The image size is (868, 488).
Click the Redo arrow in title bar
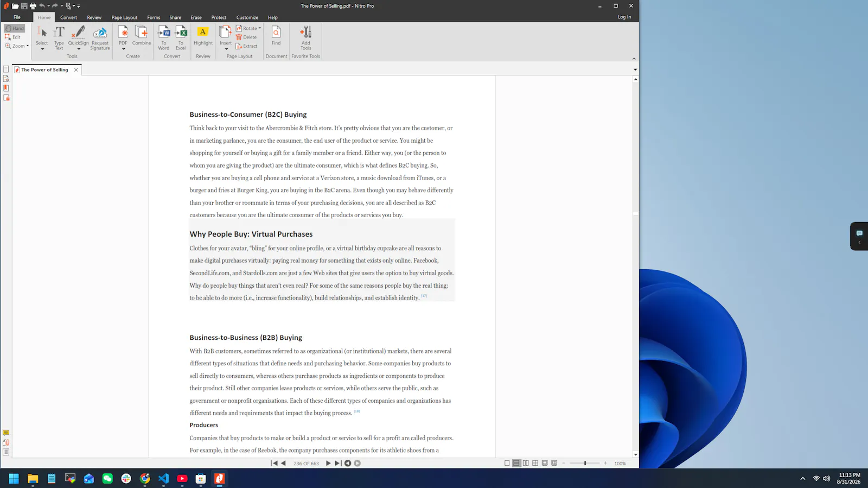(55, 6)
